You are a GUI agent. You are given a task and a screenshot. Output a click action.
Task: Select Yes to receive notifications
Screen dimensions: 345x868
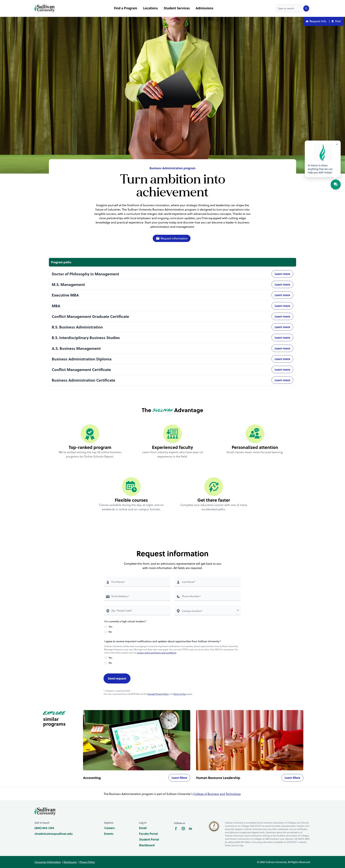click(105, 658)
